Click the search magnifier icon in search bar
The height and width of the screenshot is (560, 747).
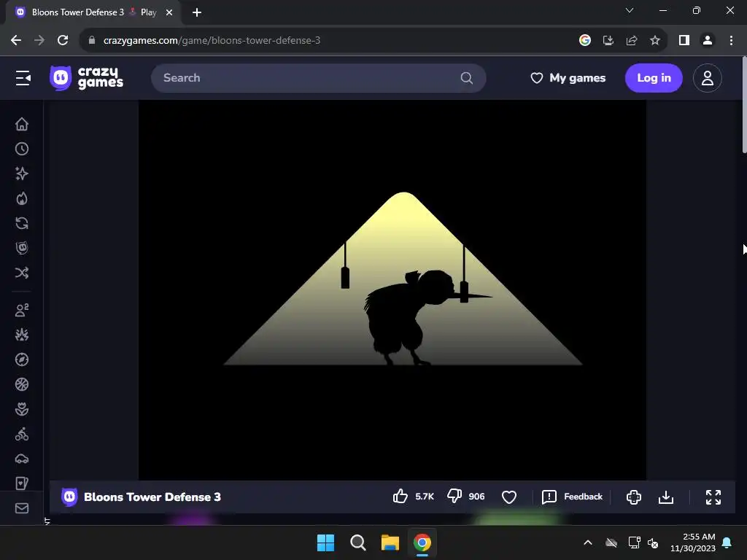pyautogui.click(x=467, y=78)
